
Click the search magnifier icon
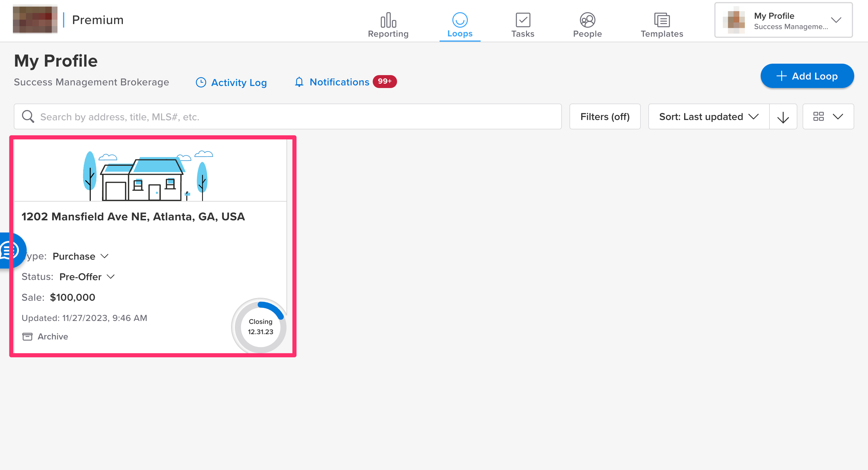(x=28, y=117)
